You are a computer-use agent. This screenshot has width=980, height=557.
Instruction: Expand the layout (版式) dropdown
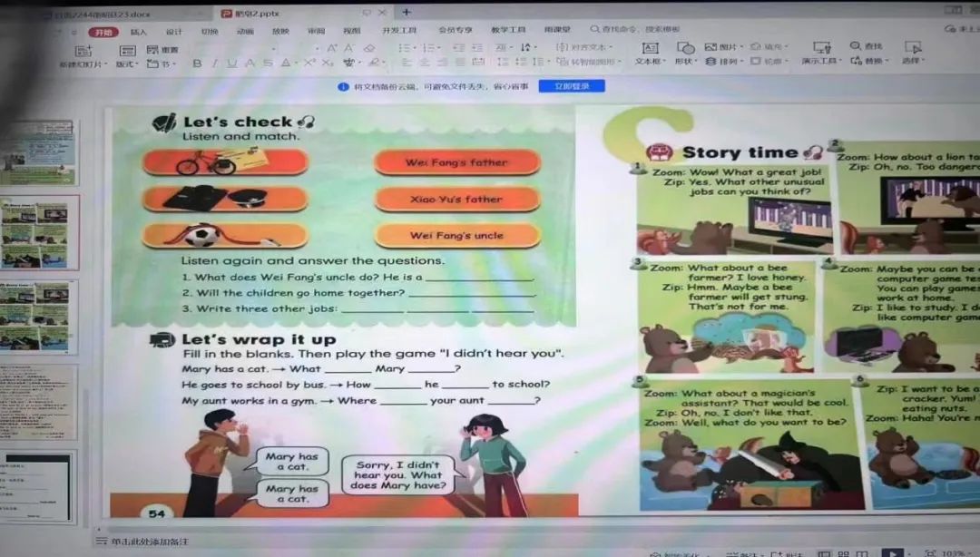(127, 64)
